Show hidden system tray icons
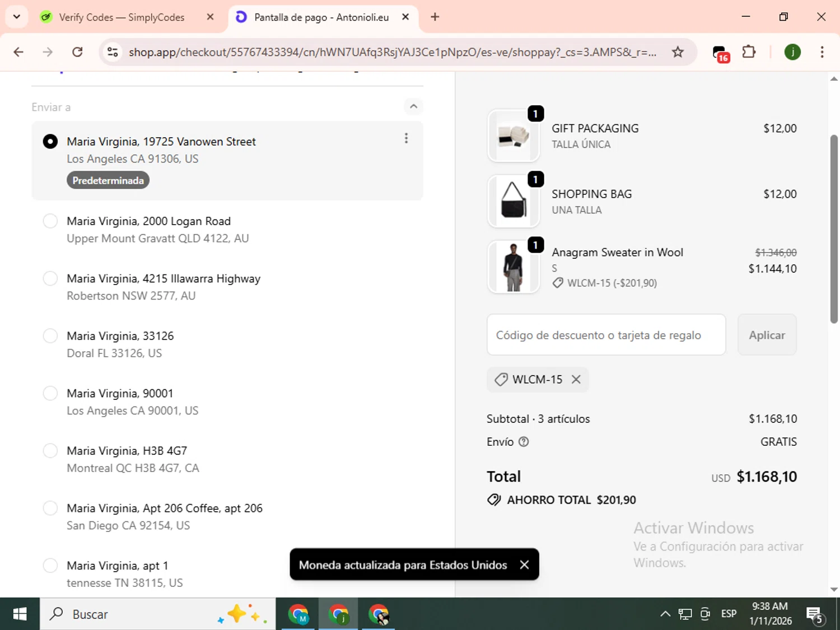The image size is (840, 630). pyautogui.click(x=665, y=614)
